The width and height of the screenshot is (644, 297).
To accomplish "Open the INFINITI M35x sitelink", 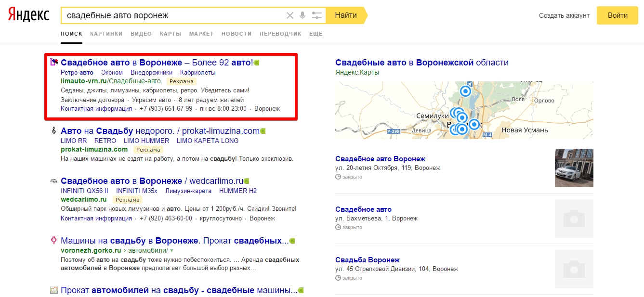I will (x=137, y=191).
